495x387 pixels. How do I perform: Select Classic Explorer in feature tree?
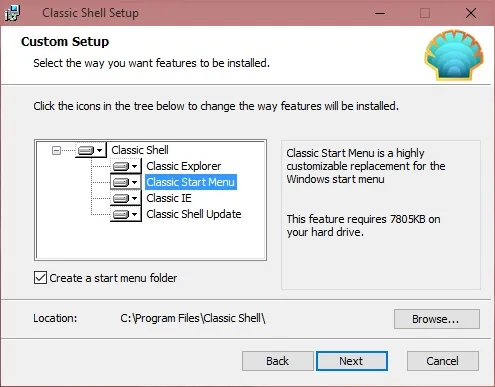184,166
